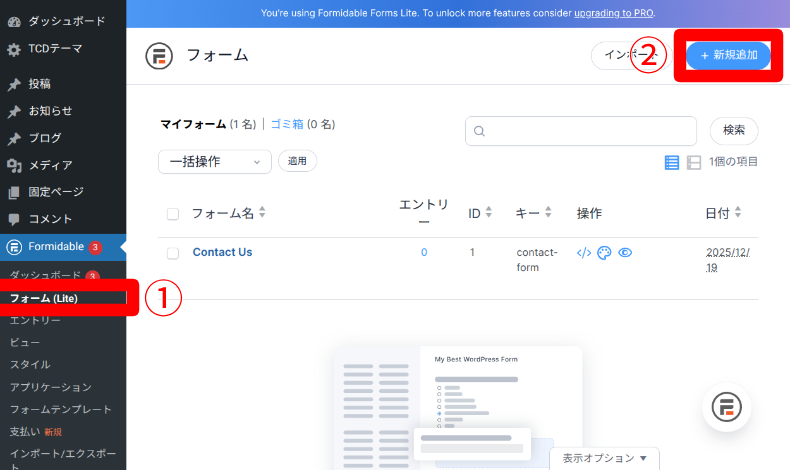Screen dimensions: 790x470
Task: Click the TCDテーマ gear icon
Action: pos(14,49)
